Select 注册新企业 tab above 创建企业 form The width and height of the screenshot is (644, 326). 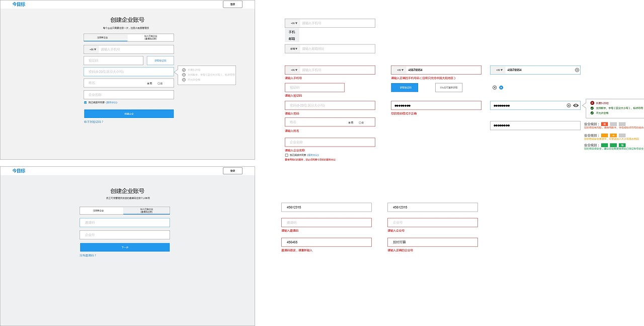[x=106, y=38]
